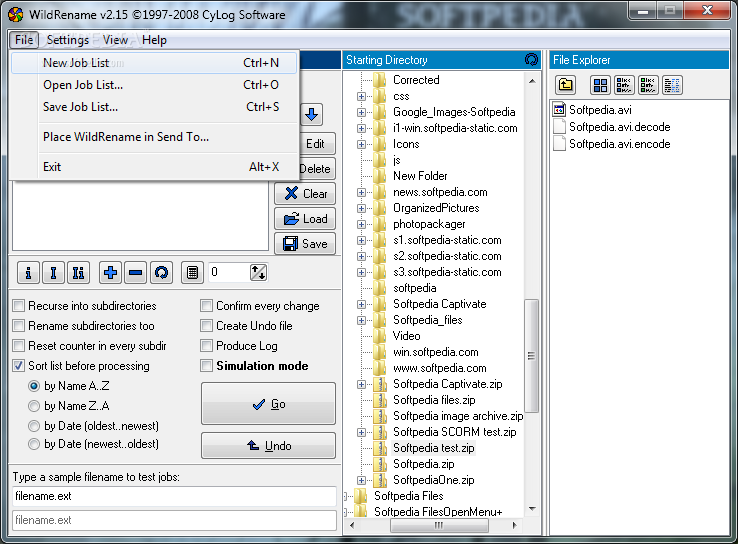Expand the Icons folder node
738x544 pixels.
click(361, 144)
